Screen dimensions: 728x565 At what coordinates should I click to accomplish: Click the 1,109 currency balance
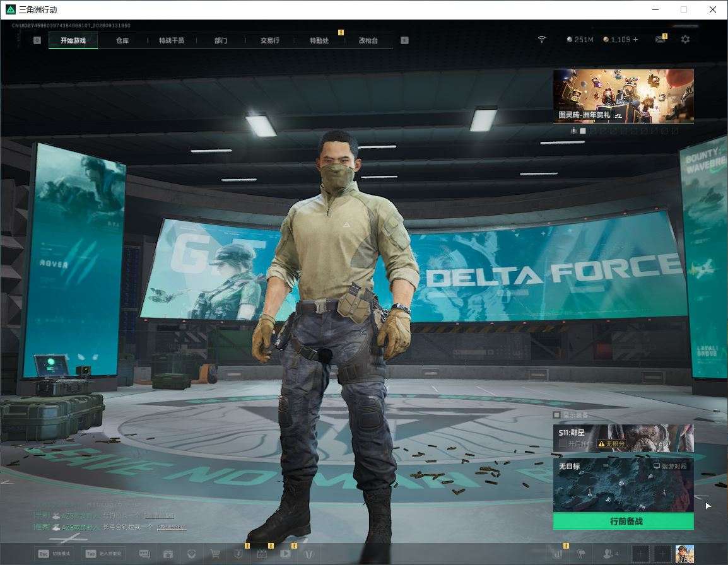[616, 40]
